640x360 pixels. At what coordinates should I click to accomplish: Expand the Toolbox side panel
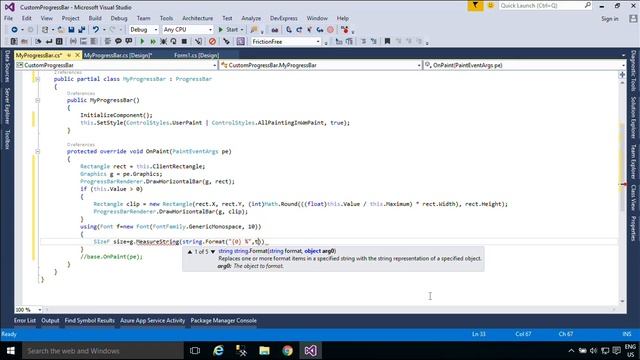7,140
